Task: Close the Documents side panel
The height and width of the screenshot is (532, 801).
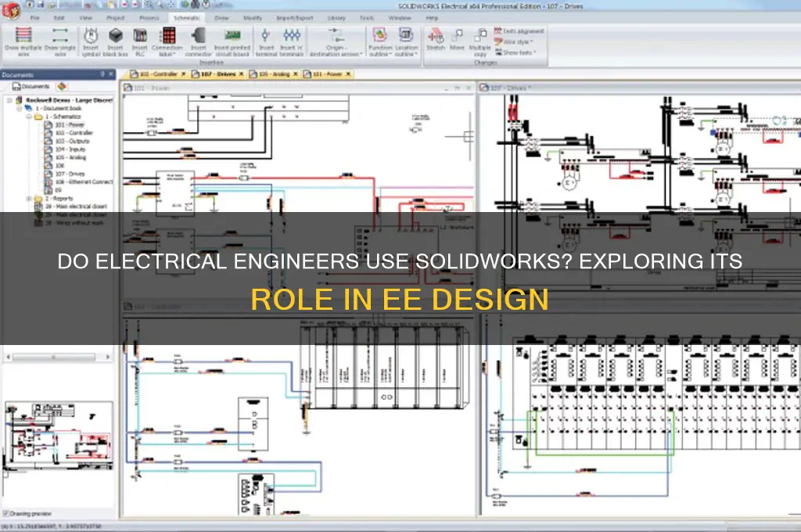Action: (x=111, y=74)
